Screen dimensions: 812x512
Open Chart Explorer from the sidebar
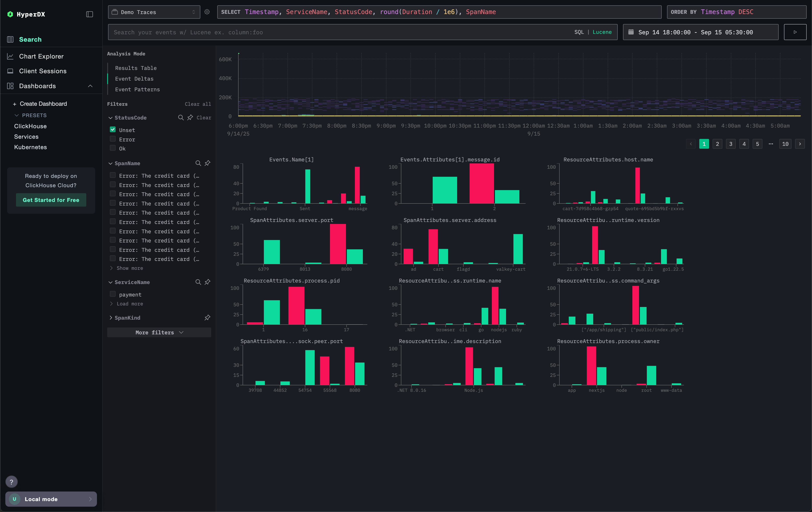point(41,56)
